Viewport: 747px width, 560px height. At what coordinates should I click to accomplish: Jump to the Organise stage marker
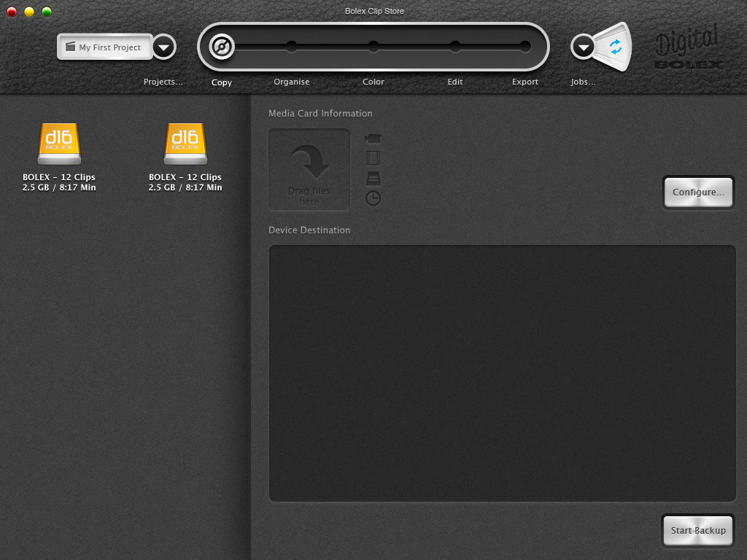(292, 46)
